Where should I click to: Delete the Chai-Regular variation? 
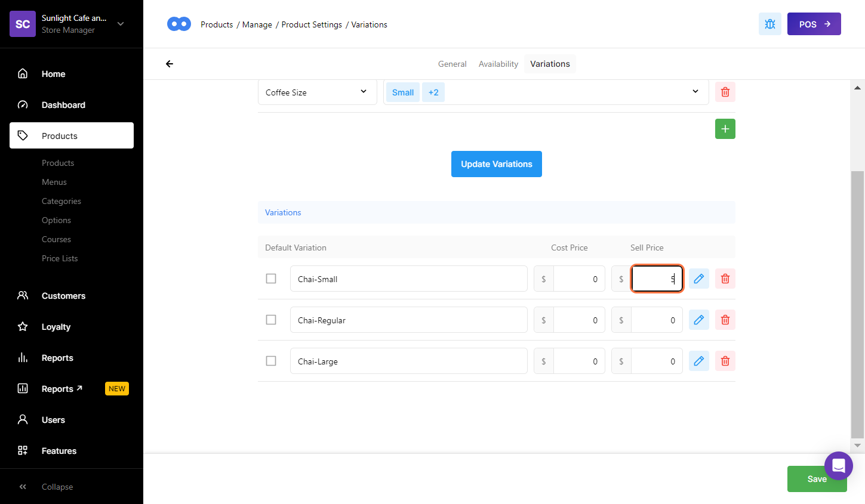coord(725,320)
